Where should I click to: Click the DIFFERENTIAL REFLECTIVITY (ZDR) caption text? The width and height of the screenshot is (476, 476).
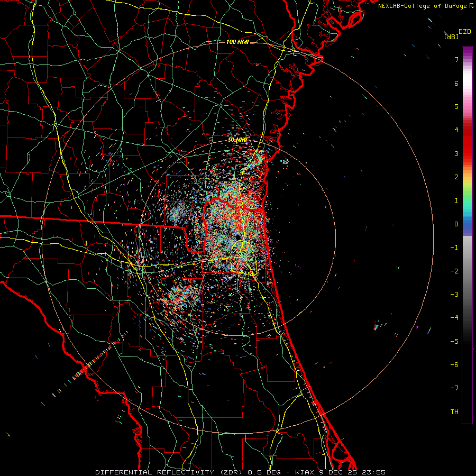pyautogui.click(x=170, y=472)
